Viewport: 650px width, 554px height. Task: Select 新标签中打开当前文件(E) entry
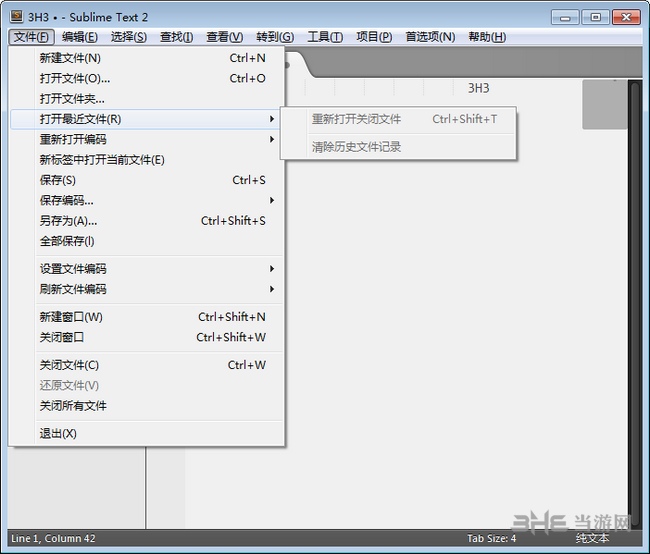click(x=147, y=160)
